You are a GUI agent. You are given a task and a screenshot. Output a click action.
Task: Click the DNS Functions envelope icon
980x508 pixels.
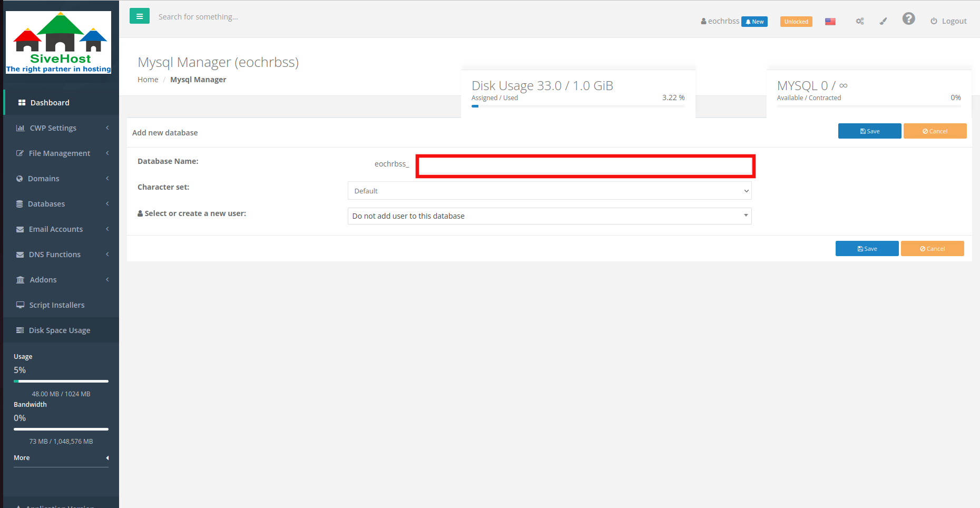click(x=20, y=254)
